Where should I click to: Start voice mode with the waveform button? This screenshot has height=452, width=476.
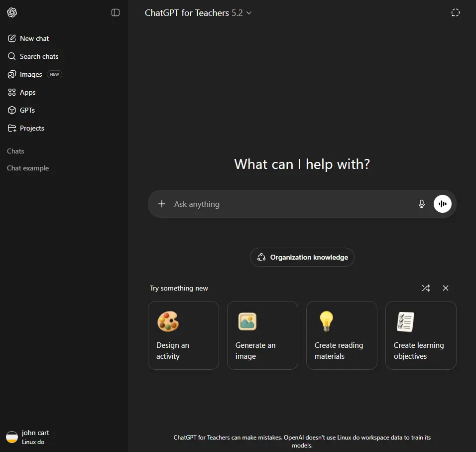(442, 204)
